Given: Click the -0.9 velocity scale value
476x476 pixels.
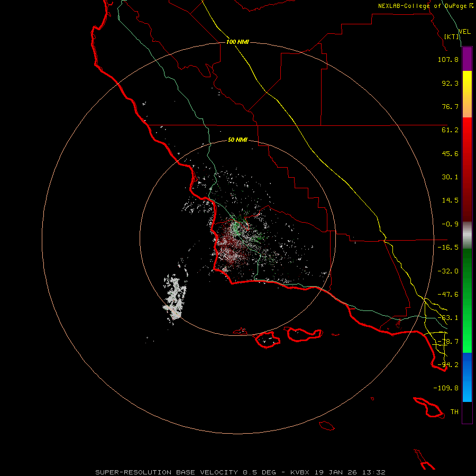Looking at the screenshot, I should pyautogui.click(x=450, y=224).
